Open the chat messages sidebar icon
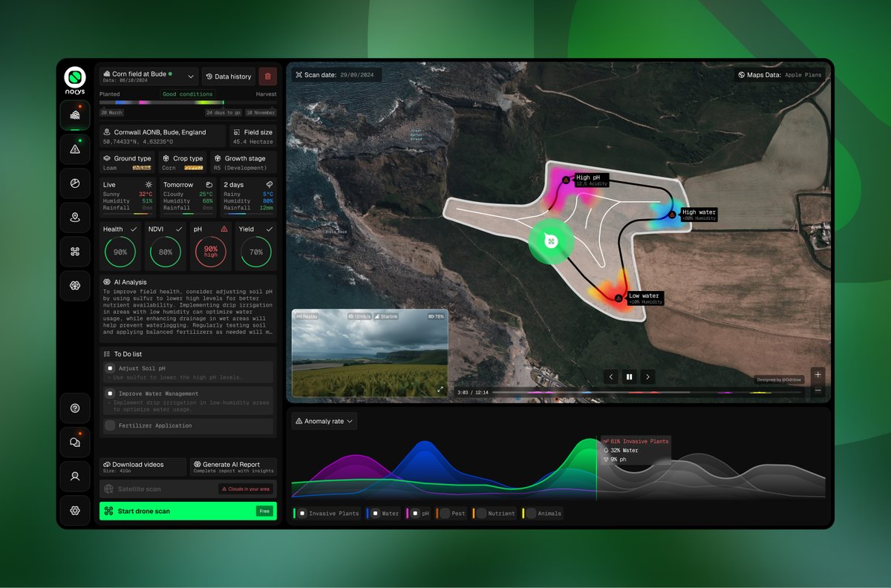The height and width of the screenshot is (588, 891). pos(75,442)
